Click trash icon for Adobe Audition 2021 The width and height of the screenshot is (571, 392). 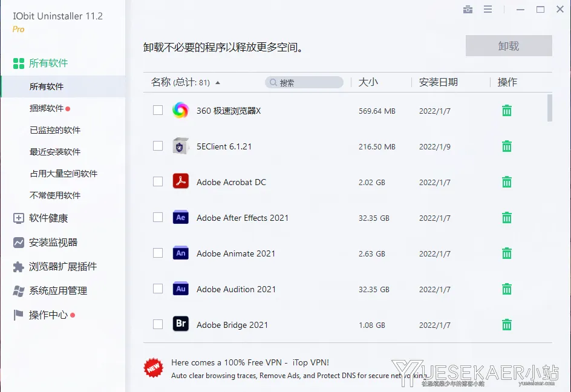pyautogui.click(x=506, y=289)
